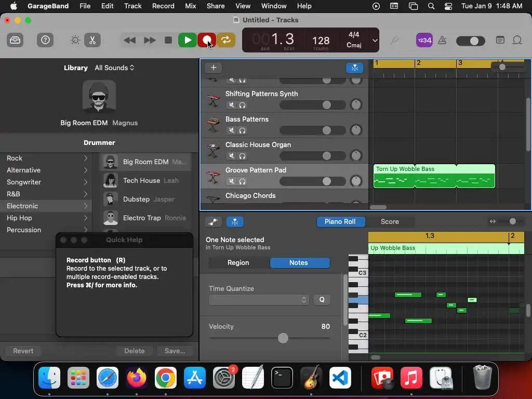Viewport: 532px width, 399px height.
Task: Solo the Groove Pattern Pad track
Action: tap(242, 181)
